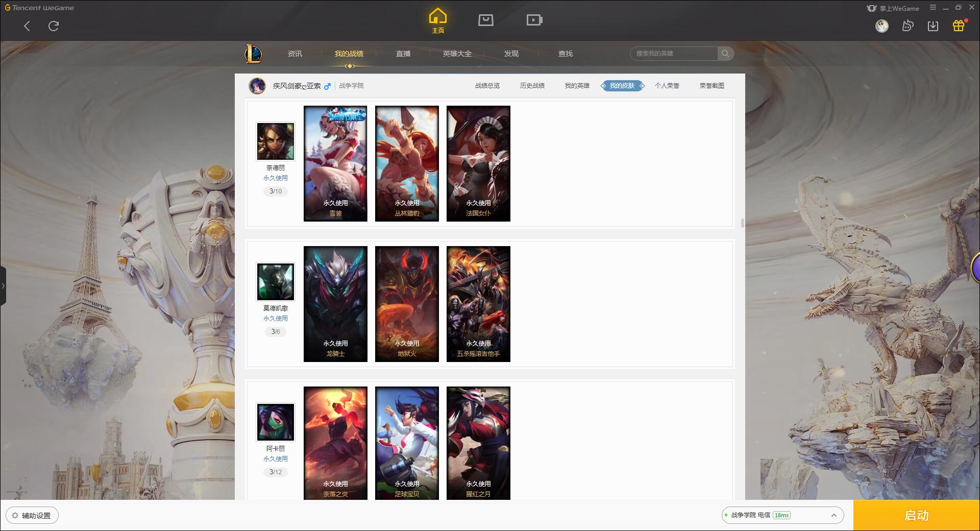This screenshot has height=531, width=980.
Task: Click the gear in 辅助设置 button
Action: coord(15,516)
